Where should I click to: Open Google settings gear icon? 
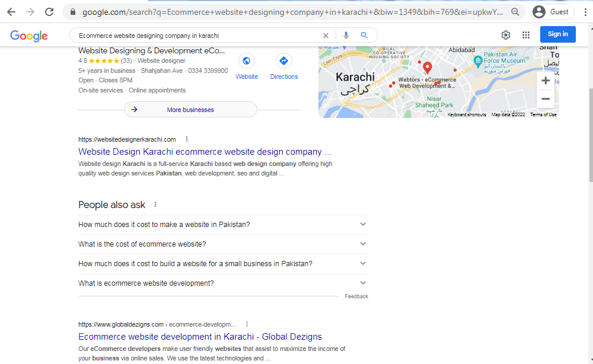pos(505,35)
